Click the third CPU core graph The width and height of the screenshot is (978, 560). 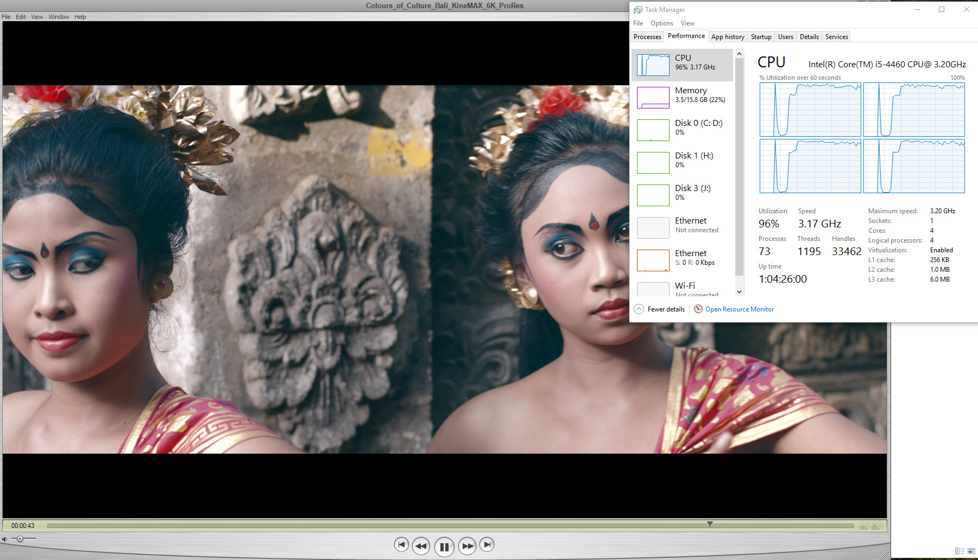tap(810, 166)
